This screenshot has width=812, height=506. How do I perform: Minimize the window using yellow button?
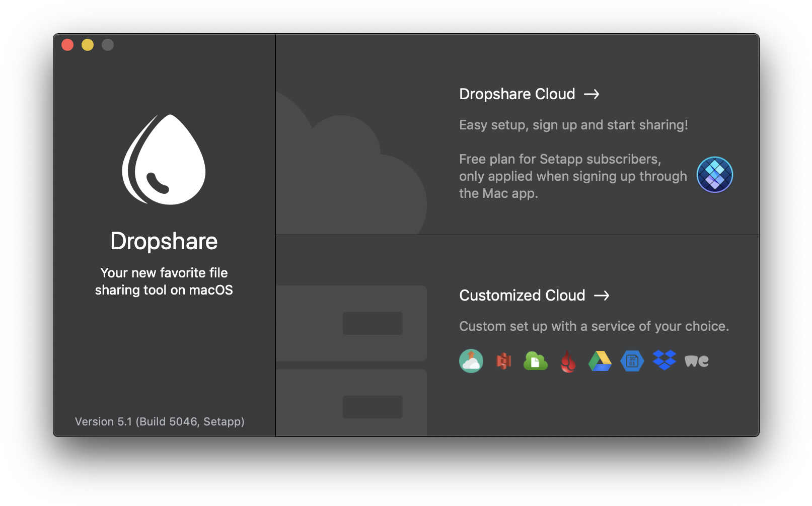tap(88, 45)
